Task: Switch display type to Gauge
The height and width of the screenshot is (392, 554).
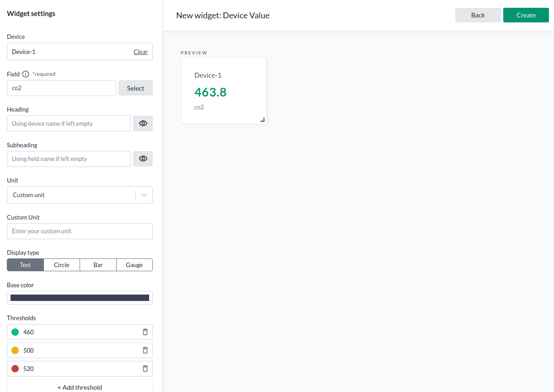Action: coord(134,264)
